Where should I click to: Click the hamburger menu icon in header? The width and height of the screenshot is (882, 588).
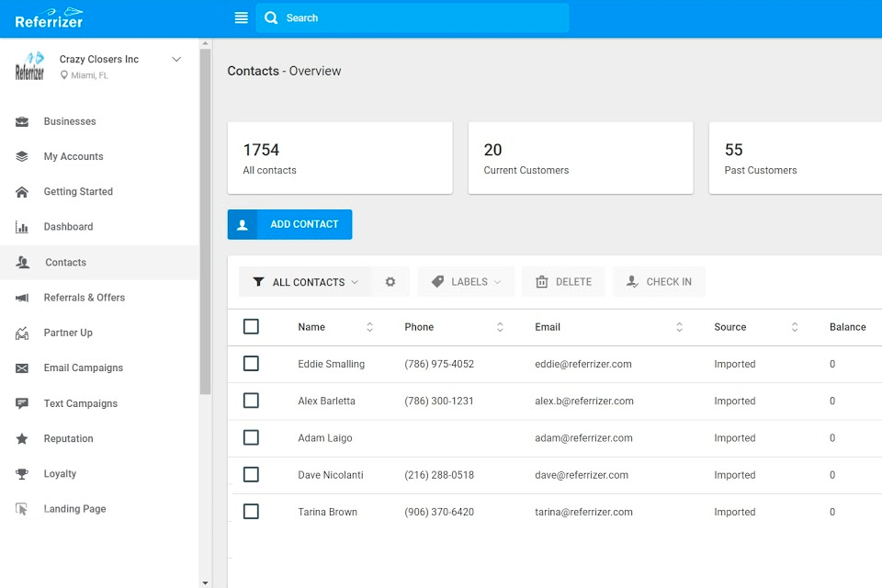click(x=241, y=17)
